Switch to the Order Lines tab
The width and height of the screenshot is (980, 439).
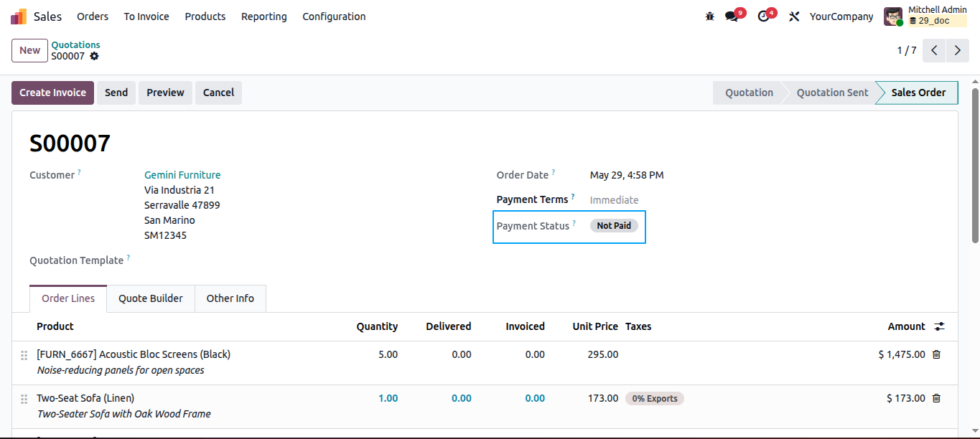(x=68, y=298)
